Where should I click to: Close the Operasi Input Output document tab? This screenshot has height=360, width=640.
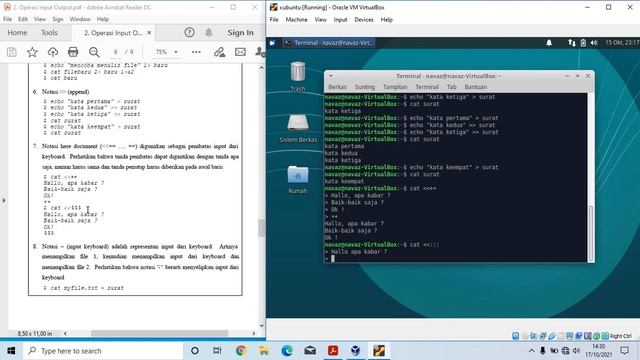coord(149,33)
